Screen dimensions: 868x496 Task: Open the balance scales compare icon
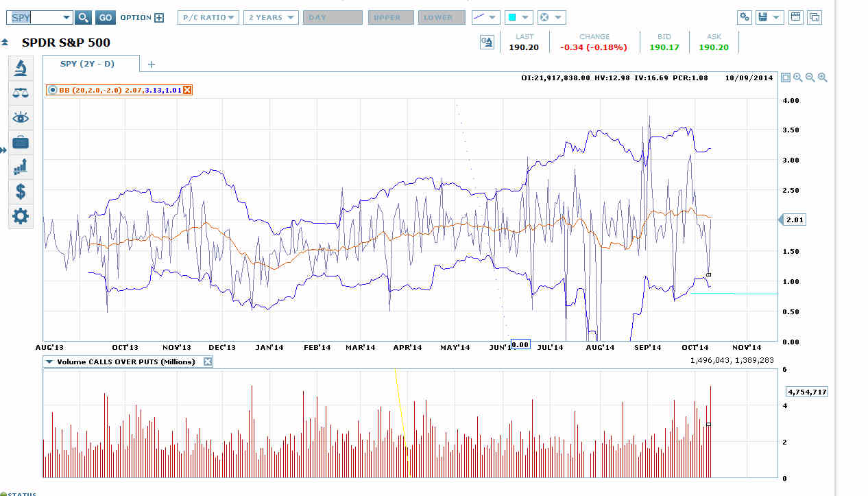tap(21, 92)
